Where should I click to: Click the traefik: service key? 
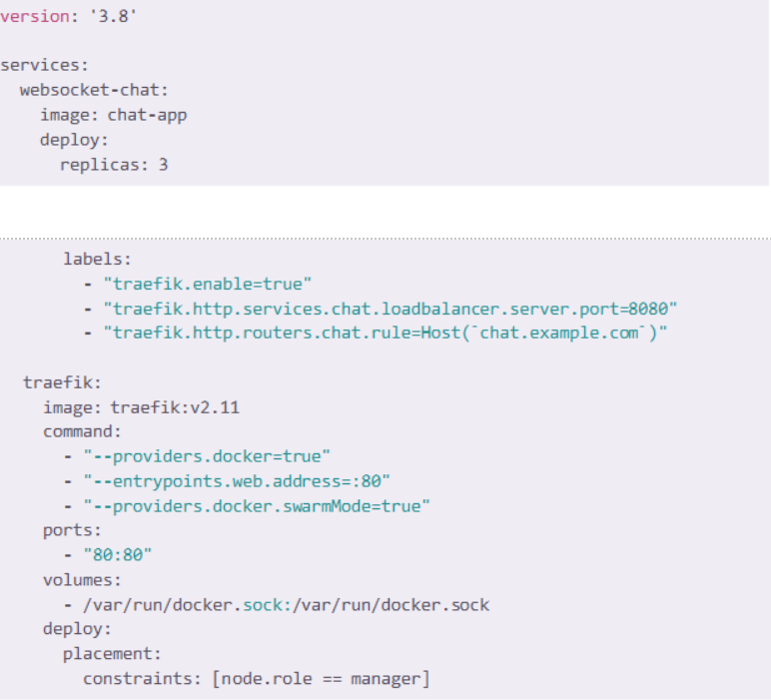[62, 382]
